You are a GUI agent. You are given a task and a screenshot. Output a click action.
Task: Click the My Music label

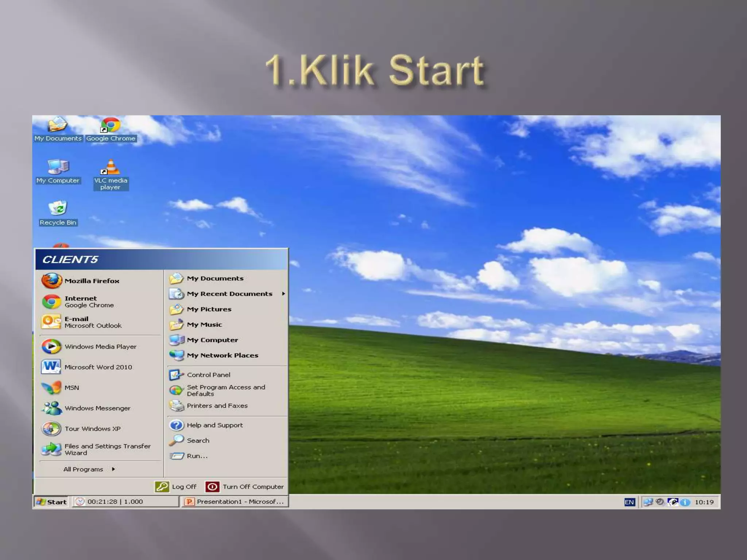point(204,324)
